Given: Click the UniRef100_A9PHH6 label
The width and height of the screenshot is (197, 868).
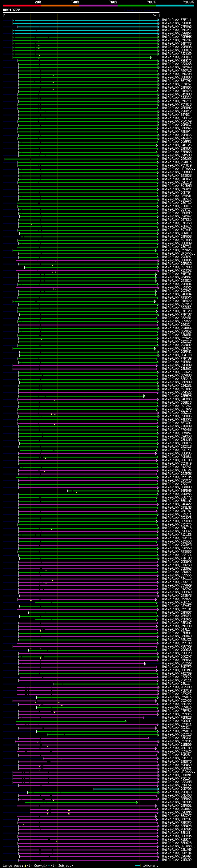Looking at the screenshot, I should pos(177,37).
